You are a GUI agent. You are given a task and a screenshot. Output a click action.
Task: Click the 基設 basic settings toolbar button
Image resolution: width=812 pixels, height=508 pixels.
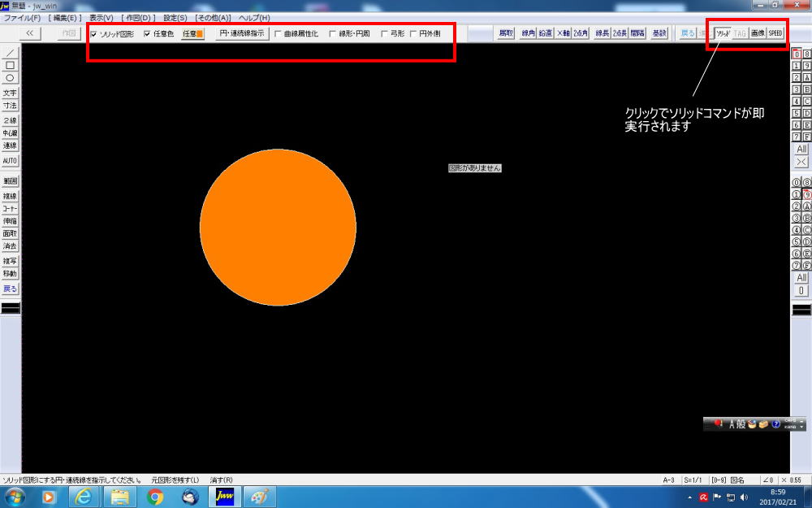[659, 33]
